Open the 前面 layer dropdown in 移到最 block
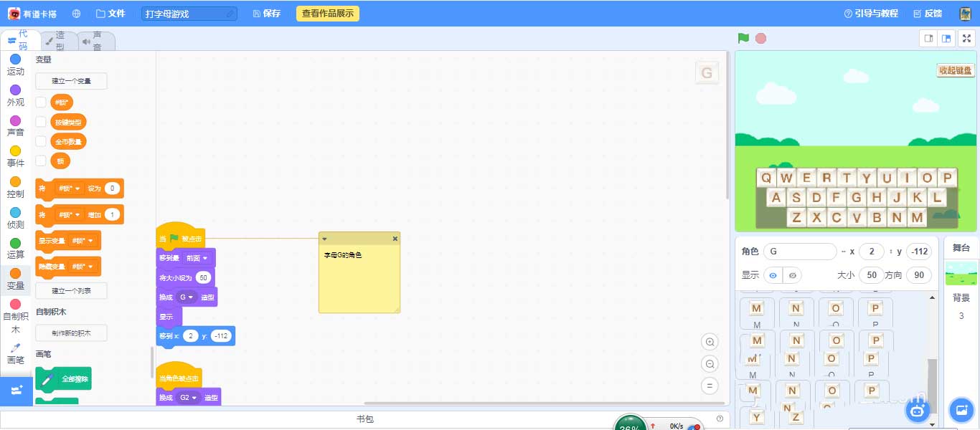The image size is (980, 430). (197, 258)
